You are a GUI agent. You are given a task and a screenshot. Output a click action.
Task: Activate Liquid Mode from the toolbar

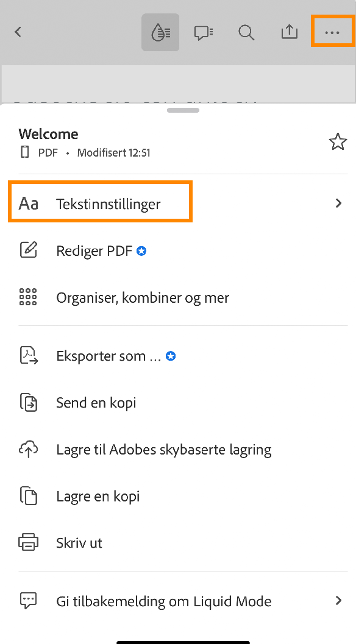160,32
